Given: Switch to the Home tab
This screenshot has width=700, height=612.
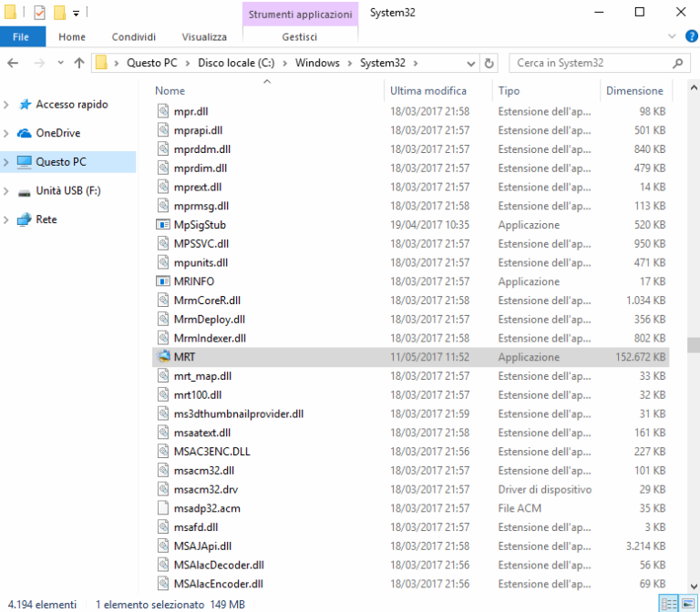Looking at the screenshot, I should pyautogui.click(x=72, y=37).
